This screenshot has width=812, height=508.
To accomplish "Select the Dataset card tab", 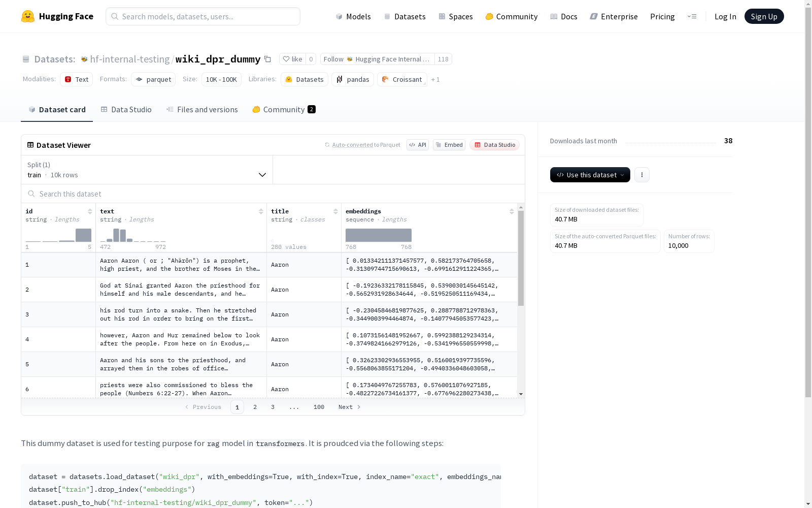I will (57, 109).
